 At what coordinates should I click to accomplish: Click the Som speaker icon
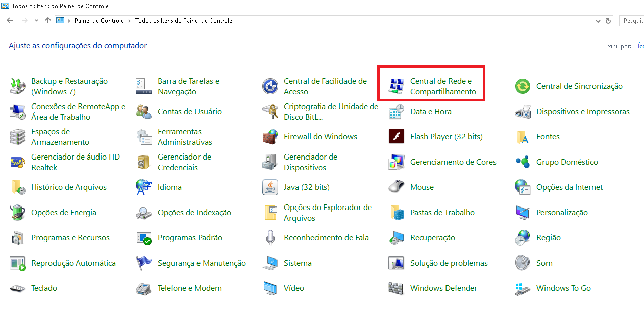(x=523, y=263)
